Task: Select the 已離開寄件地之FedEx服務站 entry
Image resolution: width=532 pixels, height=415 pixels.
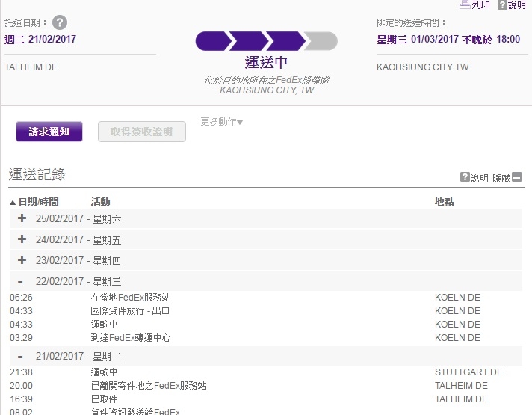Action: pyautogui.click(x=149, y=386)
